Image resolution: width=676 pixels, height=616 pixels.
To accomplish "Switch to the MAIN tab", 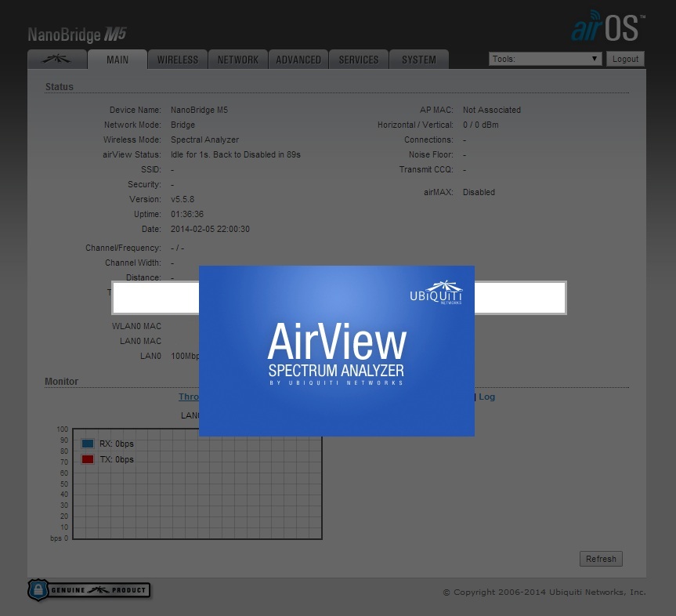I will [117, 60].
